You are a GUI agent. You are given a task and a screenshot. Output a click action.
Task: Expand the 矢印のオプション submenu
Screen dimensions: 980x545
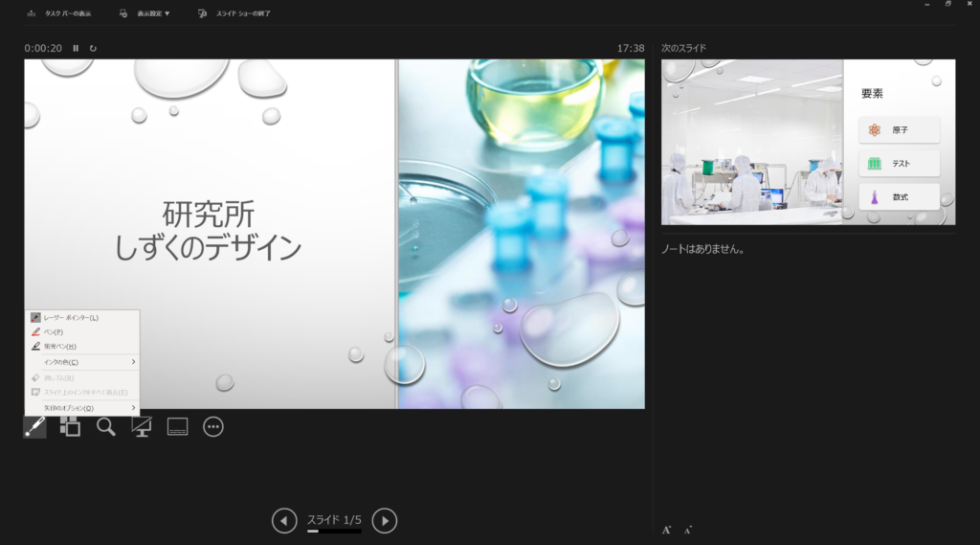tap(82, 408)
